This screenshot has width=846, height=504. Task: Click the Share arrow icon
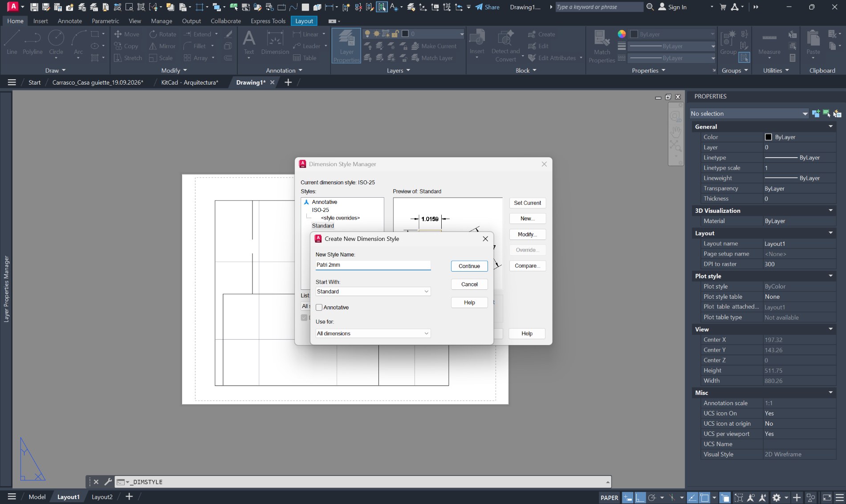(479, 7)
